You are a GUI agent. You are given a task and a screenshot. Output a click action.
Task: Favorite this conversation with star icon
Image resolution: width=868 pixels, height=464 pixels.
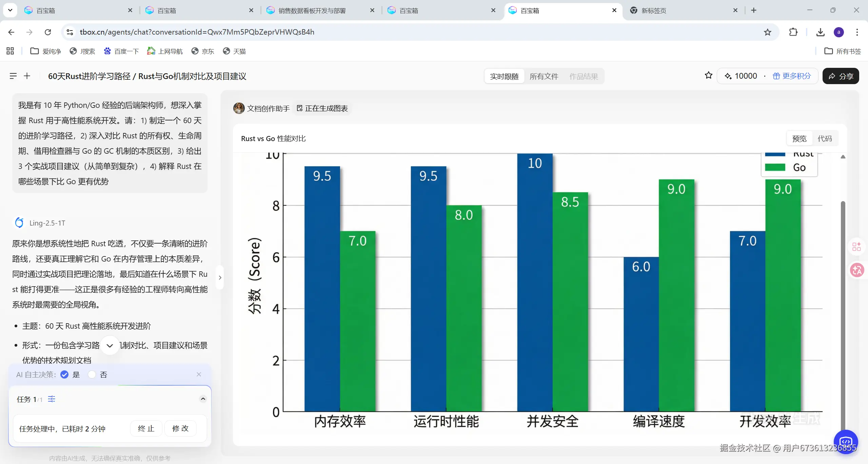708,76
